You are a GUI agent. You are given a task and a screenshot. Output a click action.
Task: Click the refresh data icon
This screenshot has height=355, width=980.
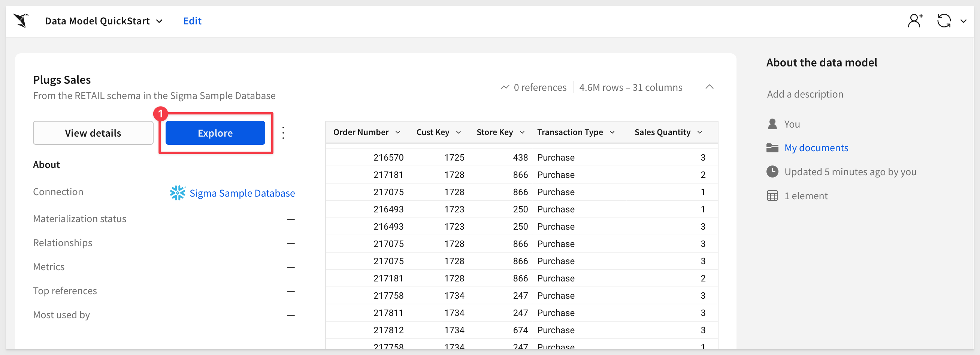point(944,21)
